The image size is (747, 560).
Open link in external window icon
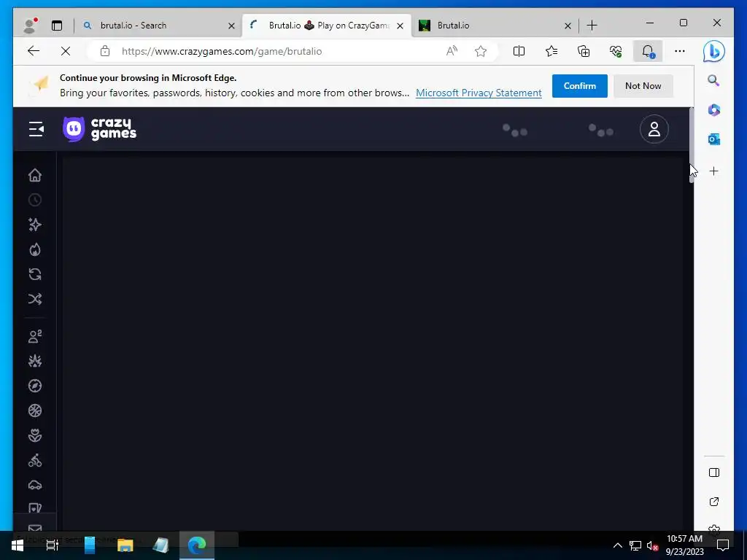pos(713,502)
